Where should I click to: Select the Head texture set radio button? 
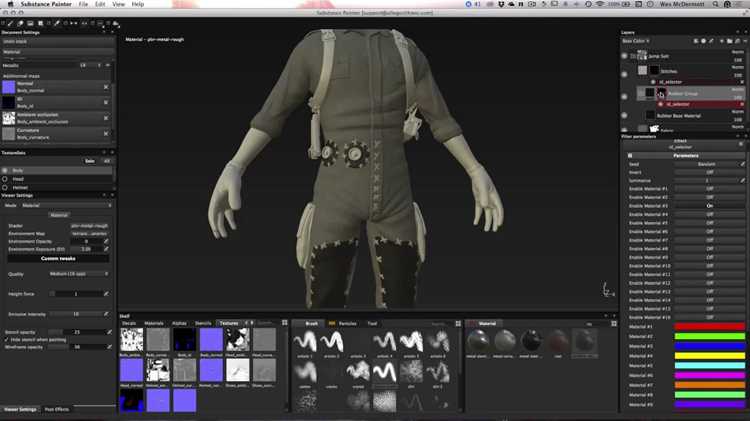pyautogui.click(x=5, y=179)
